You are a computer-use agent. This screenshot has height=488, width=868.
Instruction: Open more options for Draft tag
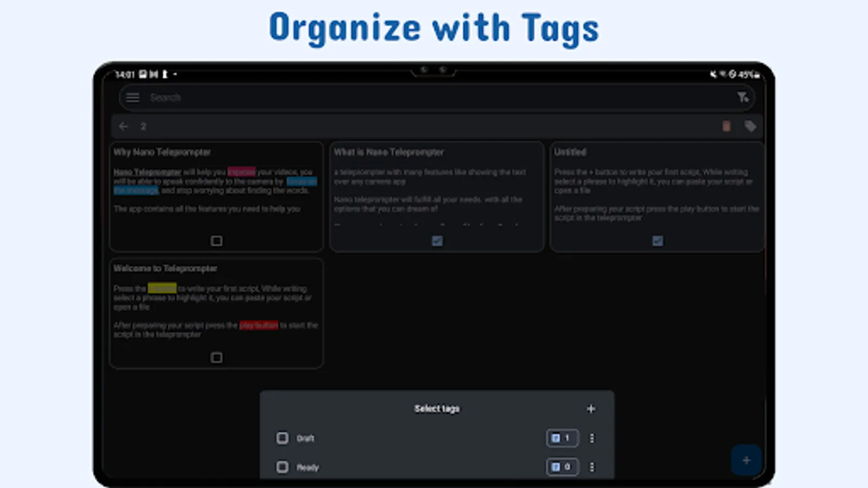[592, 438]
